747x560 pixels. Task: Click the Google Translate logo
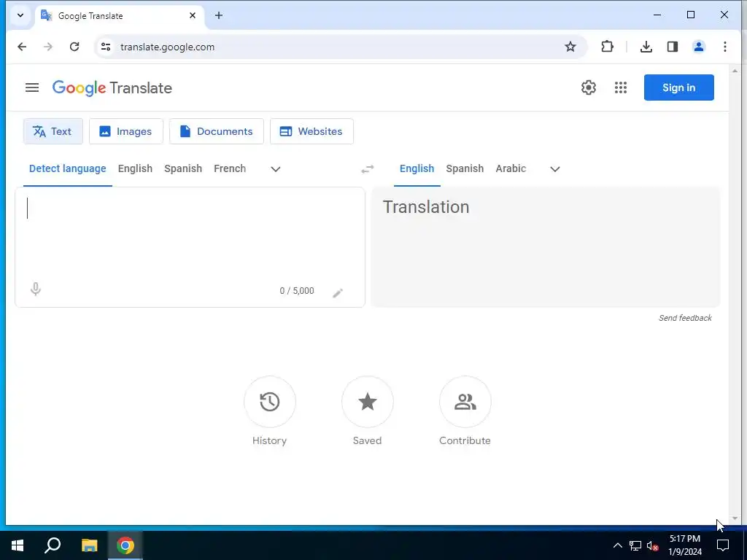(112, 88)
